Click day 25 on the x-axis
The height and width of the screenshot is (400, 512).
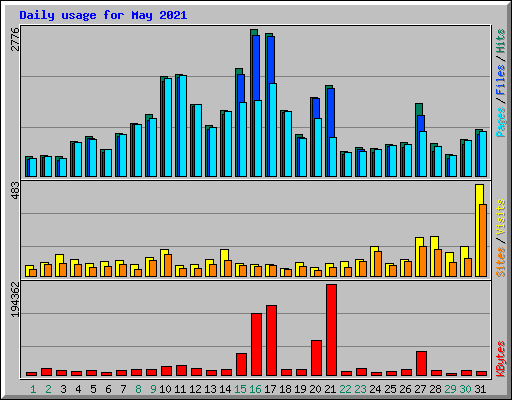390,389
